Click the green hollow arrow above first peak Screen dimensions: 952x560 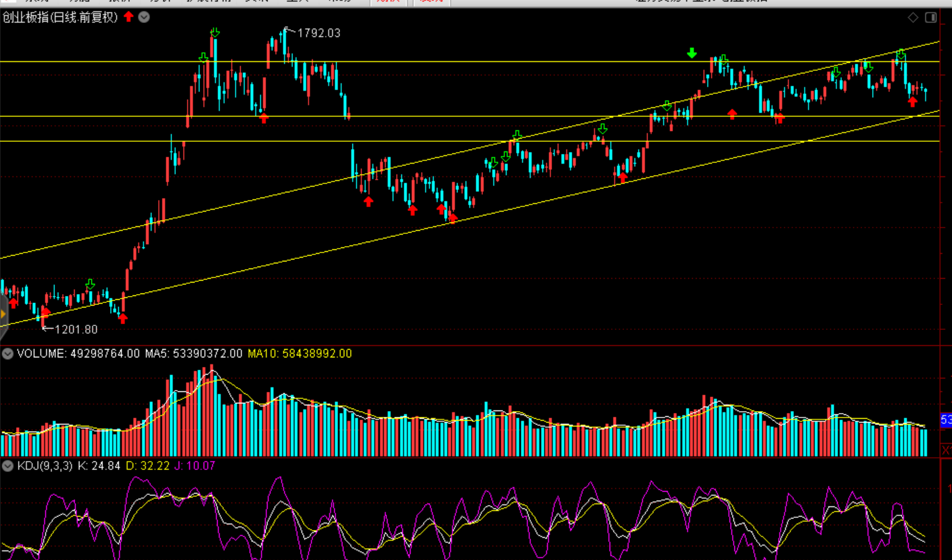pos(215,33)
